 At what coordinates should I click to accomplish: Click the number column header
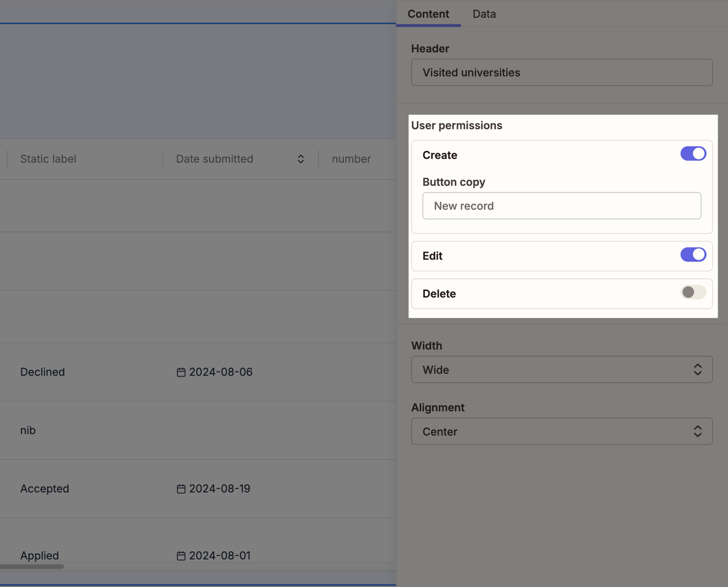coord(351,159)
